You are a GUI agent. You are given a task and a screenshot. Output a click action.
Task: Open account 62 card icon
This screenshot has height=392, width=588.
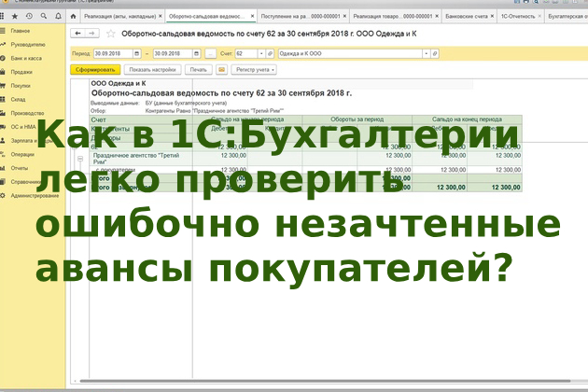point(270,53)
